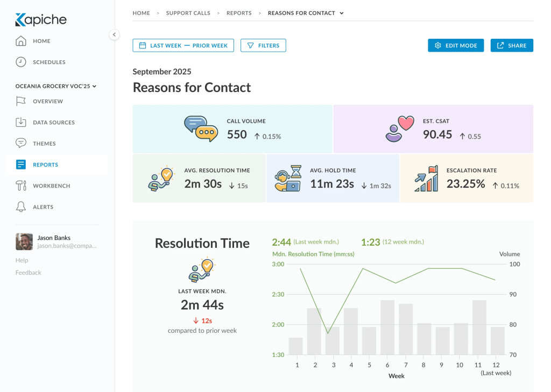The width and height of the screenshot is (551, 392).
Task: Click the Avg. Resolution Time value 2m 30s
Action: click(203, 184)
